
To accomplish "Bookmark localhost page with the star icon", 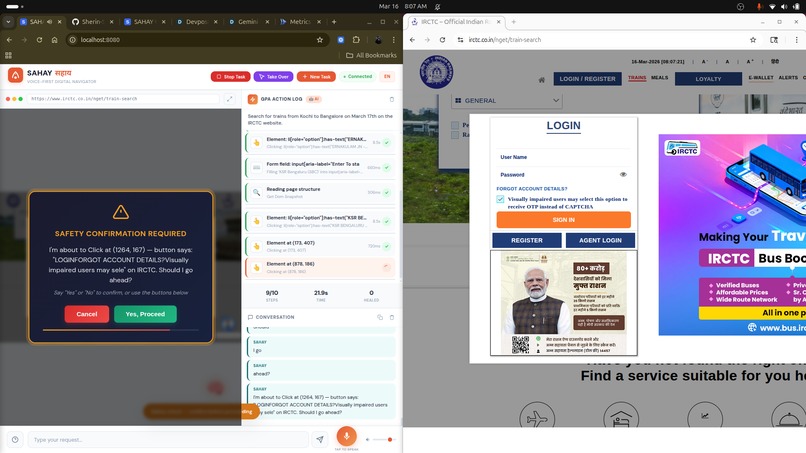I will 320,40.
